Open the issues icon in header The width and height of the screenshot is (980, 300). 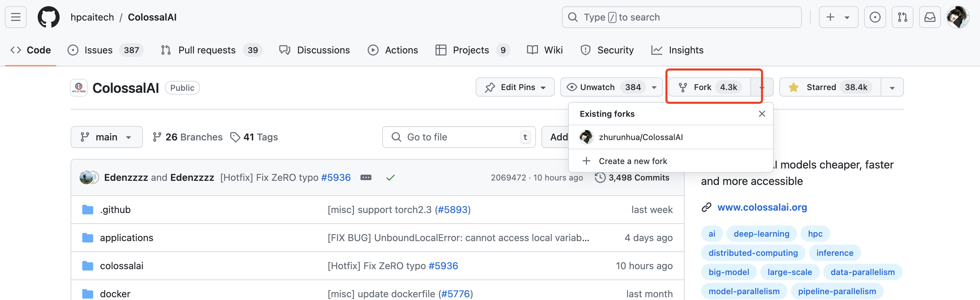point(875,17)
